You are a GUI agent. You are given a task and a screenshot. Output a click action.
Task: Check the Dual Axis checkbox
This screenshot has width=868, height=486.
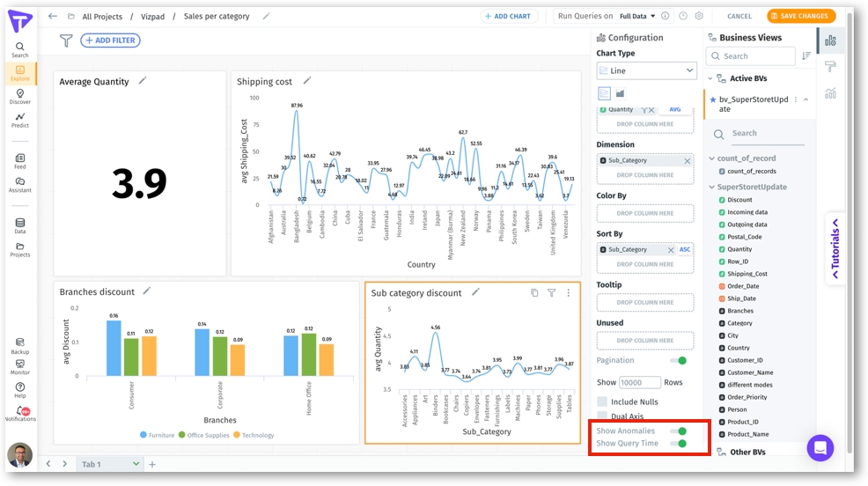click(602, 416)
